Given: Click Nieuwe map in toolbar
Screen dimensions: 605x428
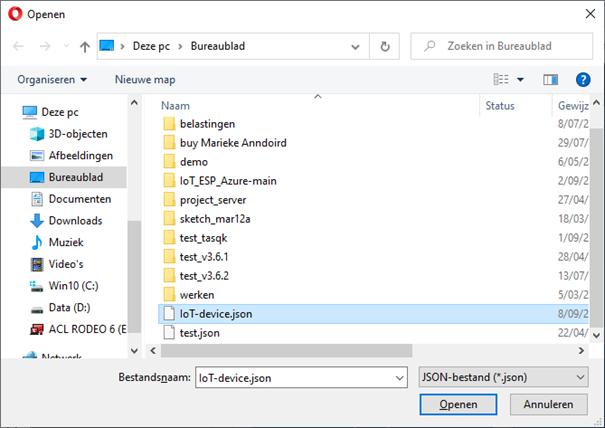Looking at the screenshot, I should [145, 80].
